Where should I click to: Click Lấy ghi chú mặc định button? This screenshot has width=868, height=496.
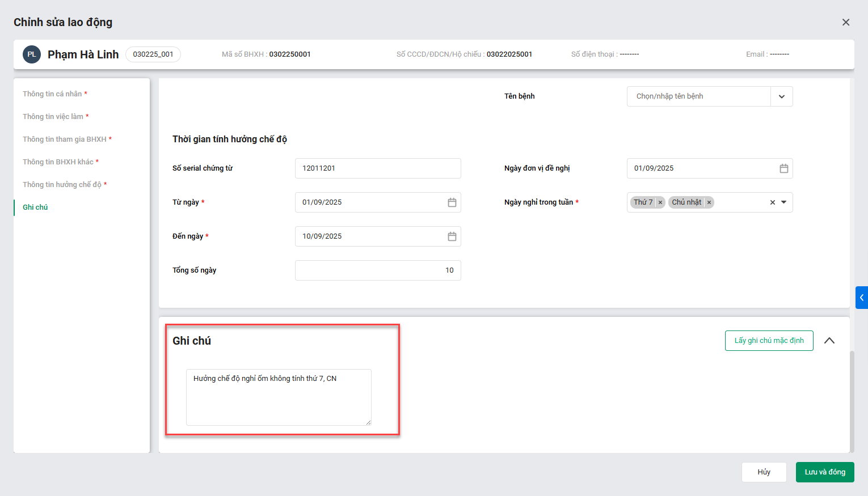point(769,341)
